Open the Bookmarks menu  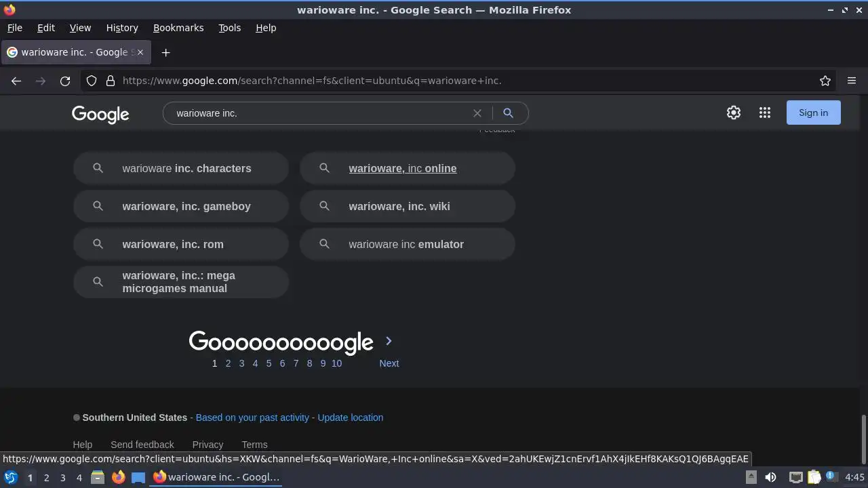point(178,28)
